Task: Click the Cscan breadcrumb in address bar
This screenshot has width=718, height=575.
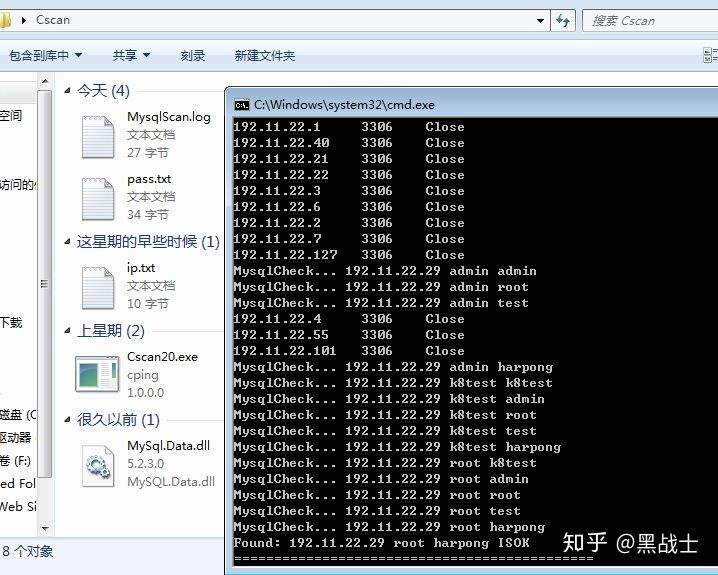Action: click(53, 20)
